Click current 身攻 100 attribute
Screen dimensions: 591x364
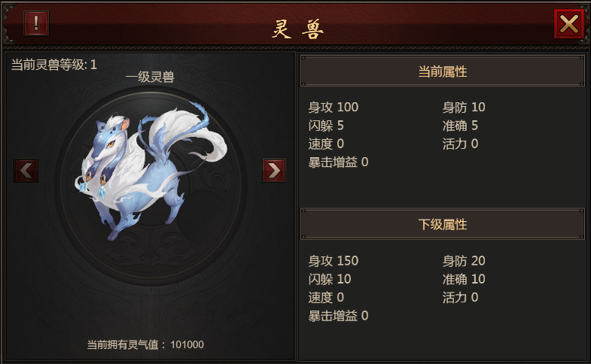334,108
